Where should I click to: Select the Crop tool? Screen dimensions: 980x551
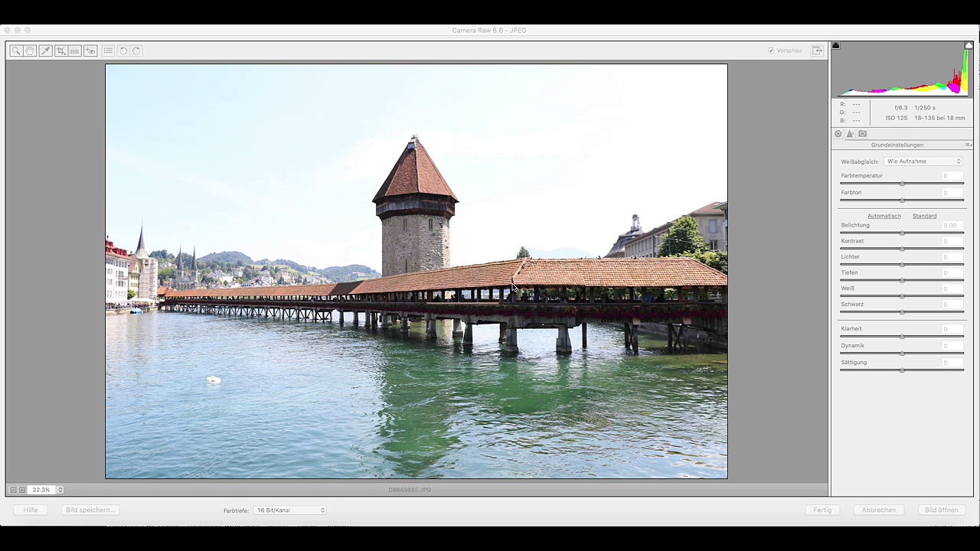(x=60, y=51)
